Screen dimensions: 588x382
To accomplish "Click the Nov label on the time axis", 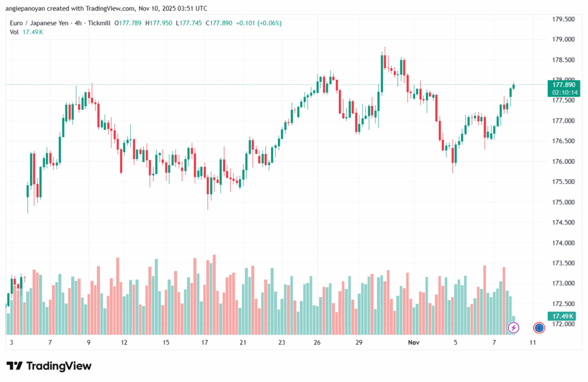I will pos(414,342).
